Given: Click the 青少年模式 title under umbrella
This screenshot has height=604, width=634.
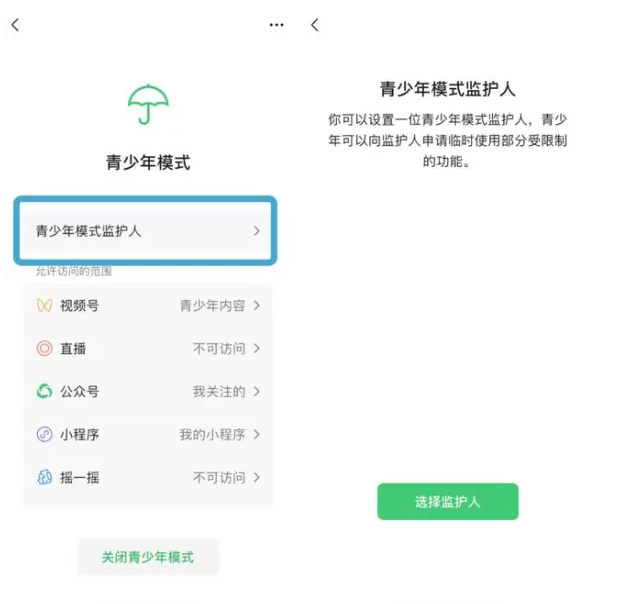Looking at the screenshot, I should click(148, 162).
